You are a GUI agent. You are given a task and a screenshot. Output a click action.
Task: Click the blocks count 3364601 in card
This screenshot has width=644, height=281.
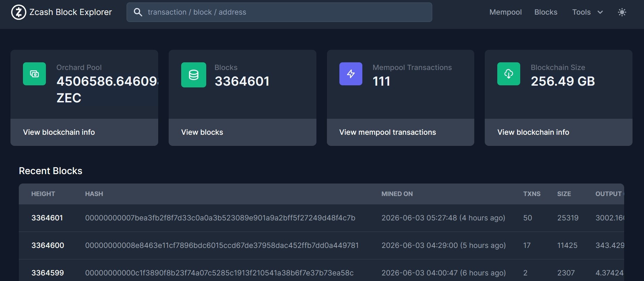[x=242, y=81]
